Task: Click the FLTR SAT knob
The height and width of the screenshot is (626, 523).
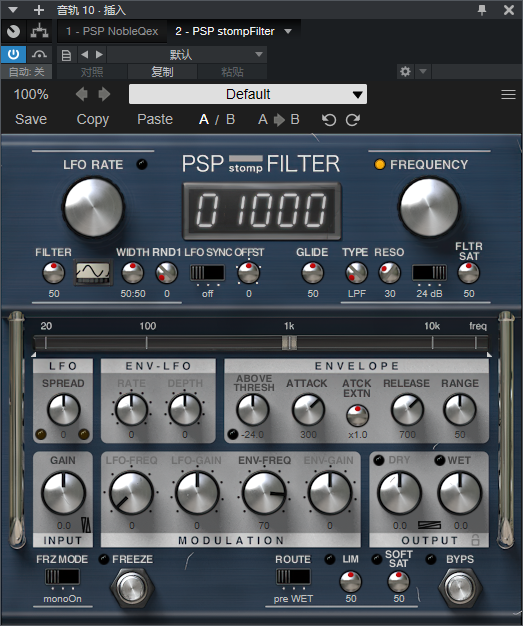Action: coord(468,273)
